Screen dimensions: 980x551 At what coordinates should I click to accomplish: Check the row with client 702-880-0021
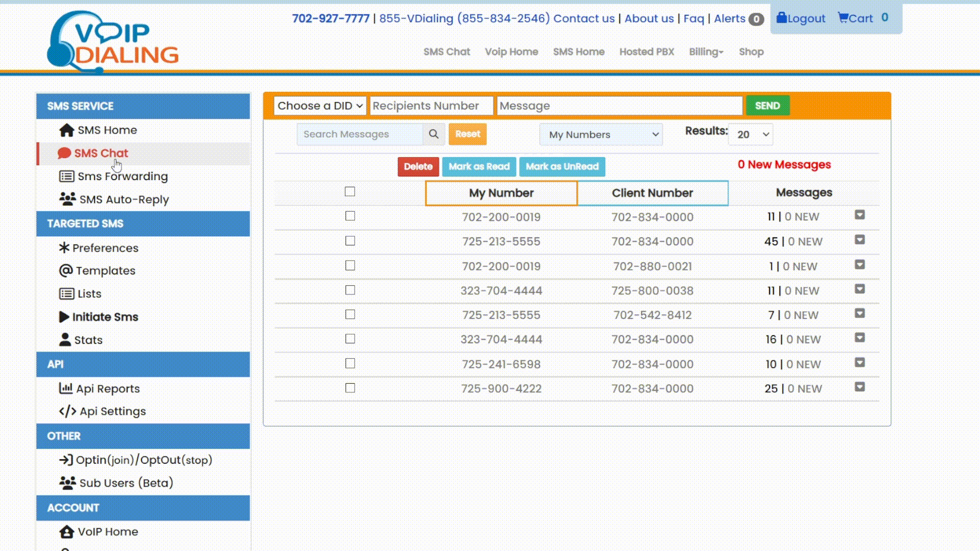350,265
